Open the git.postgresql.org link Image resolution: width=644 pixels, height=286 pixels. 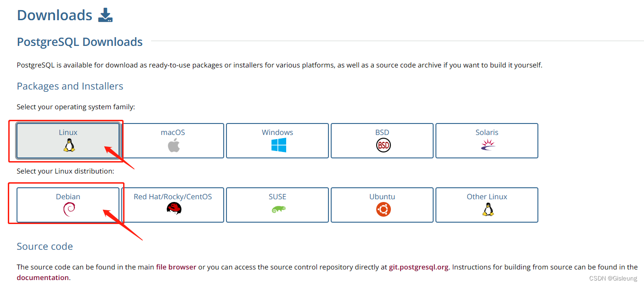418,267
